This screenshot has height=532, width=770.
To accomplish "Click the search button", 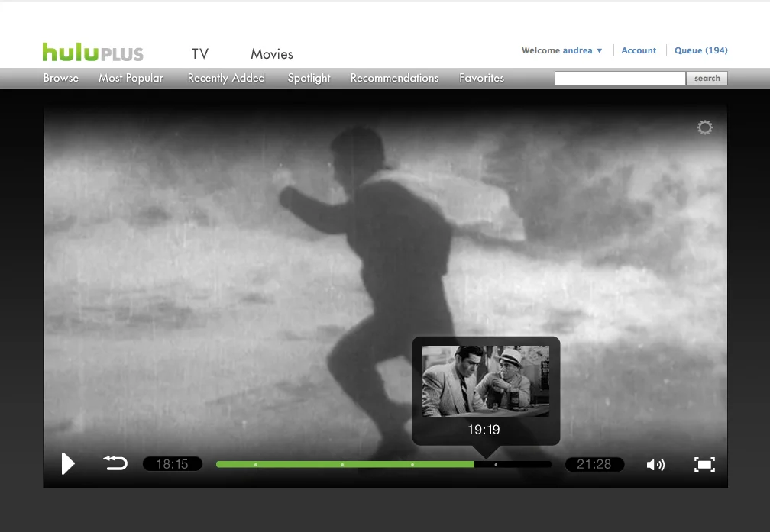I will point(707,78).
